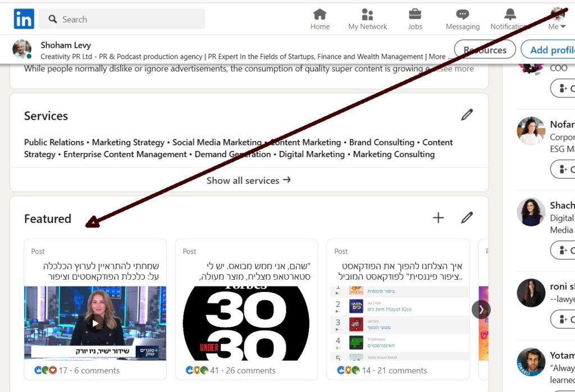575x392 pixels.
Task: Click the Featured section heading
Action: tap(48, 218)
